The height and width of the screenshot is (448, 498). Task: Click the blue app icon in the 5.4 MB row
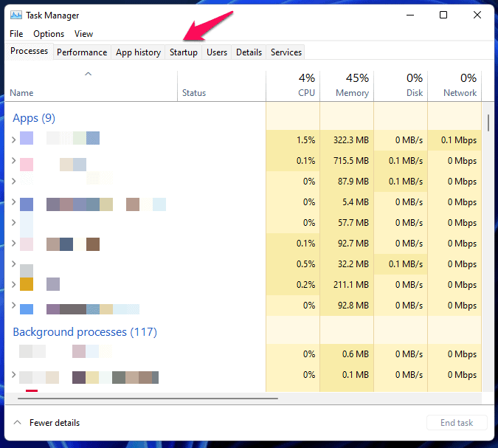[27, 204]
